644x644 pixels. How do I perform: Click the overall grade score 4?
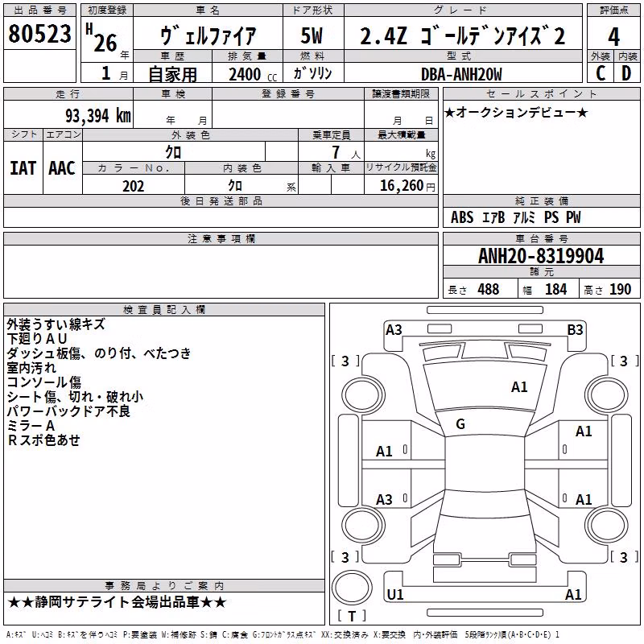tap(613, 36)
